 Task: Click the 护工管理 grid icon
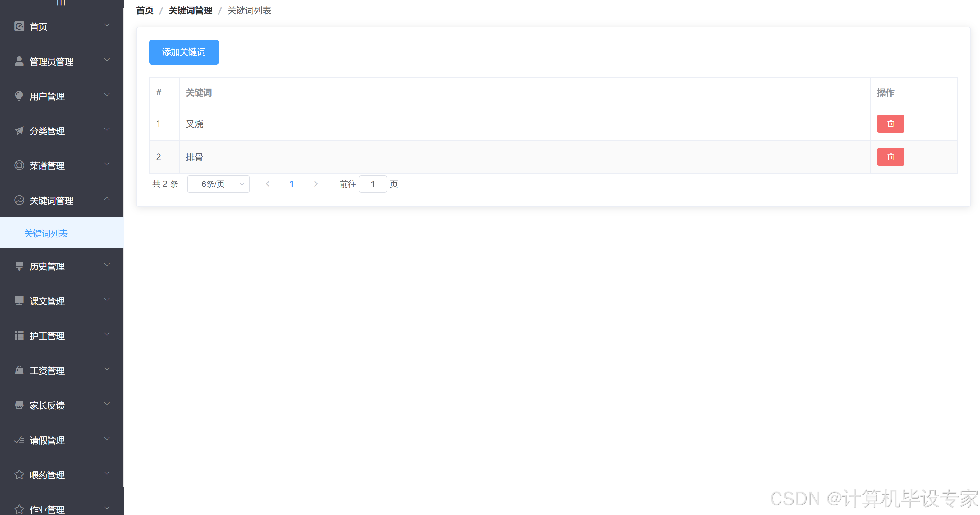click(x=19, y=335)
